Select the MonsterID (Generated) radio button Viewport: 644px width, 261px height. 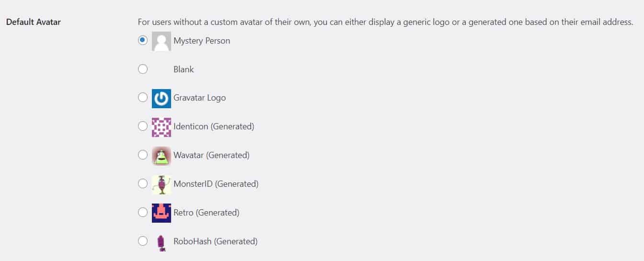click(143, 184)
